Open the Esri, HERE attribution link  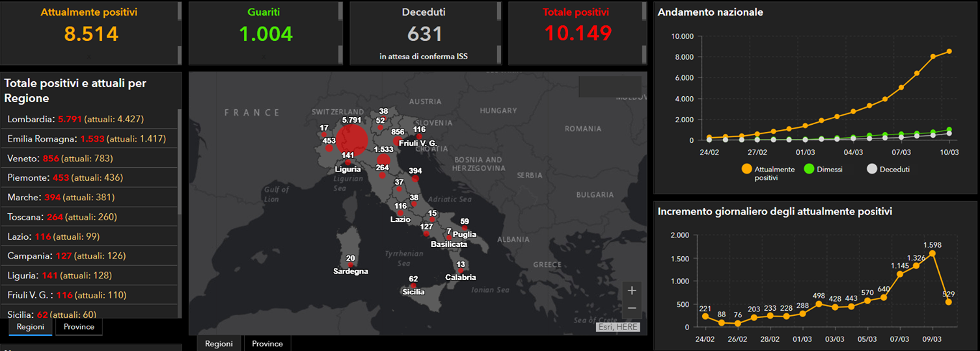pos(618,327)
